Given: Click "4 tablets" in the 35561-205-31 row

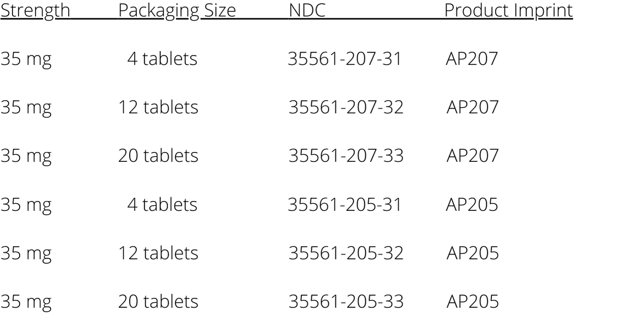Looking at the screenshot, I should click(162, 205).
